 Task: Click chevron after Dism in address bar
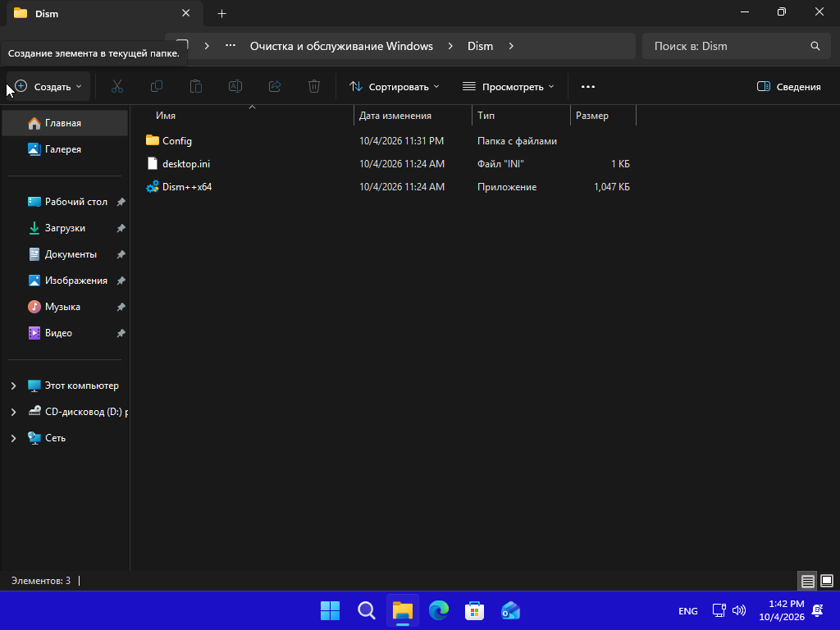point(511,46)
